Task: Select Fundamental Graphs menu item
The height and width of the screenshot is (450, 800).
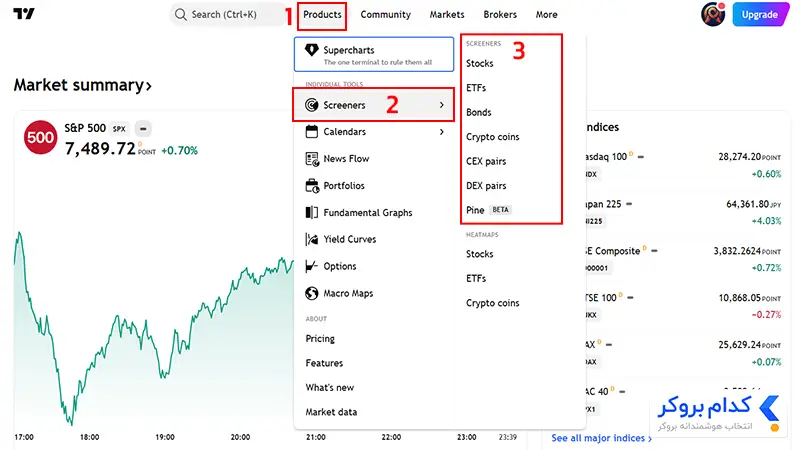Action: click(374, 212)
